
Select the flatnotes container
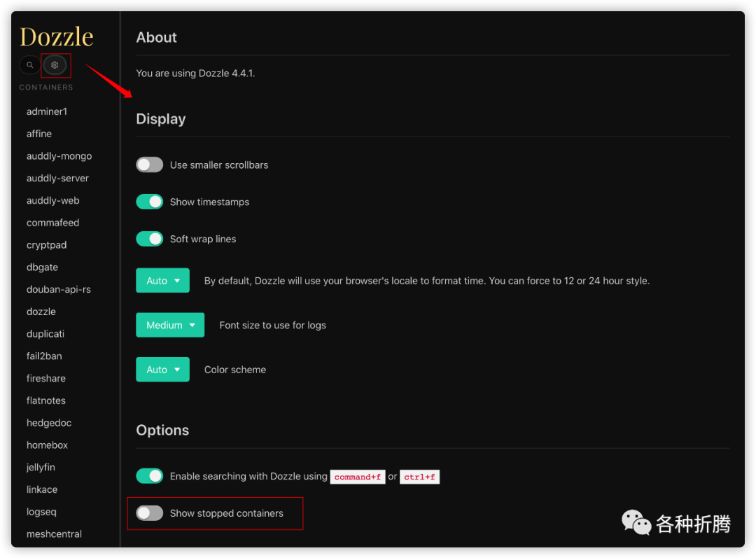click(x=45, y=400)
